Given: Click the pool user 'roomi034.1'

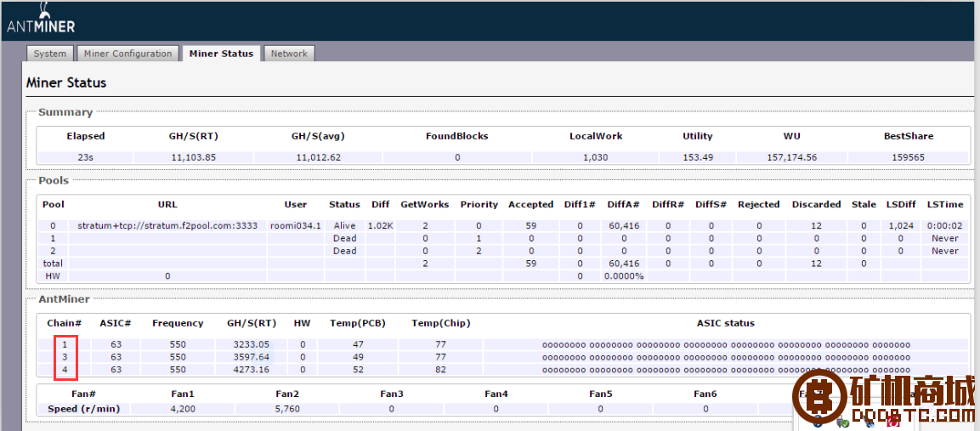Looking at the screenshot, I should (x=296, y=225).
